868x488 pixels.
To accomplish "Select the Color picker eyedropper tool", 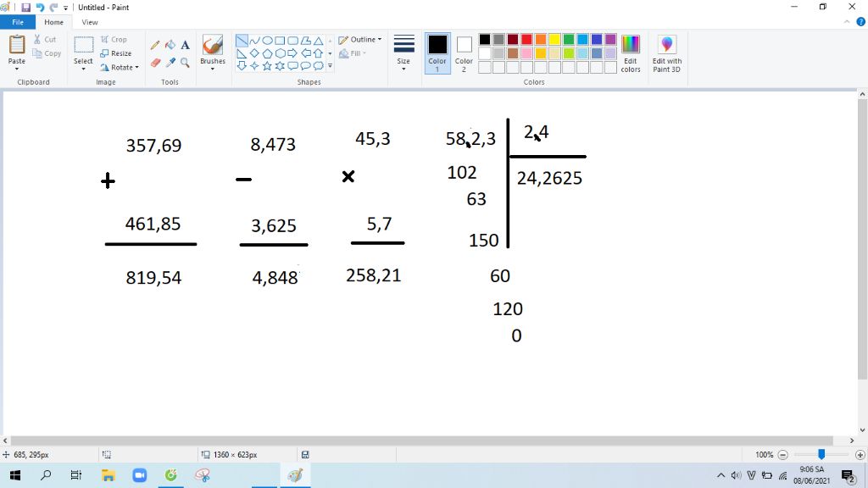I will [170, 63].
